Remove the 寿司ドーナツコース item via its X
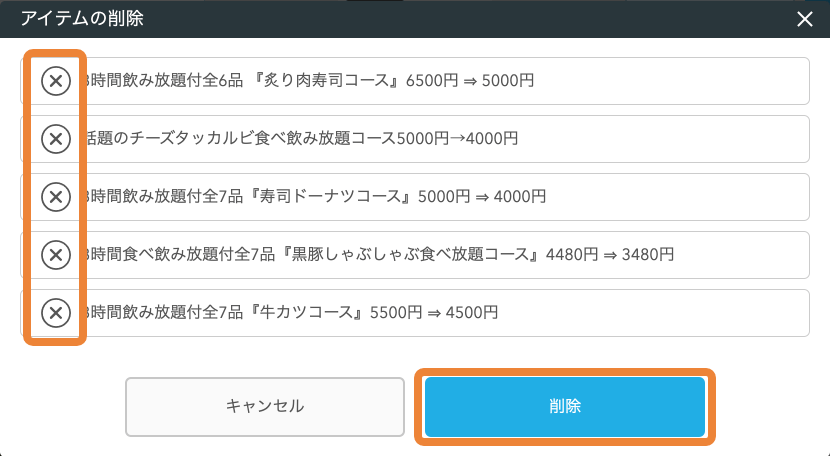Viewport: 830px width, 456px height. (56, 197)
